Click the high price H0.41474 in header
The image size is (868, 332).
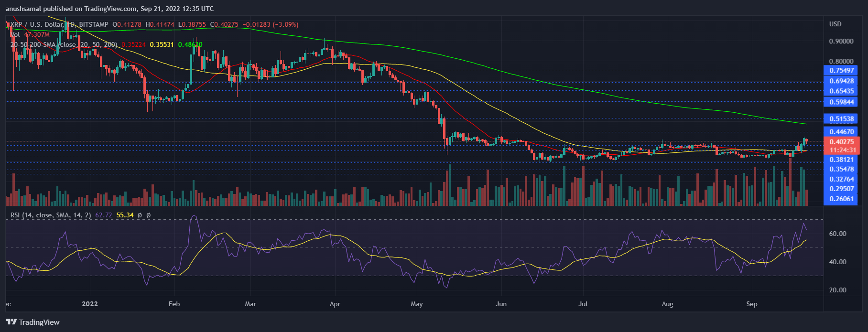click(160, 24)
